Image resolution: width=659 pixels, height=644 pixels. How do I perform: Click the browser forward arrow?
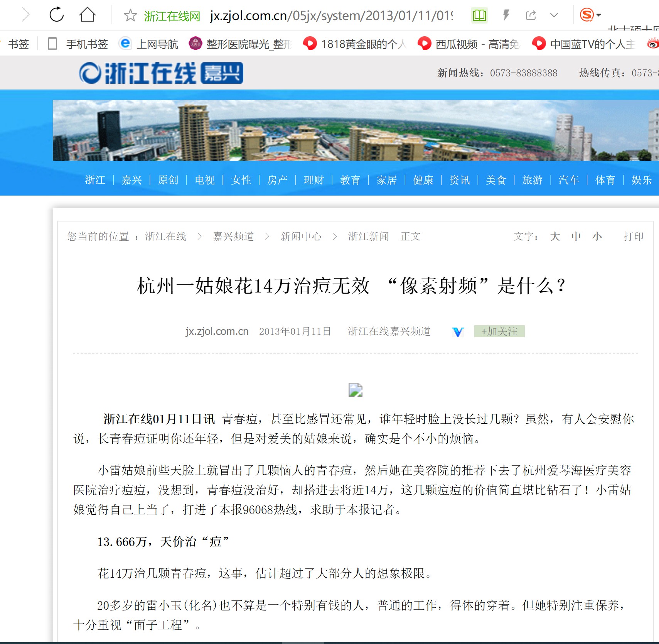pos(26,15)
